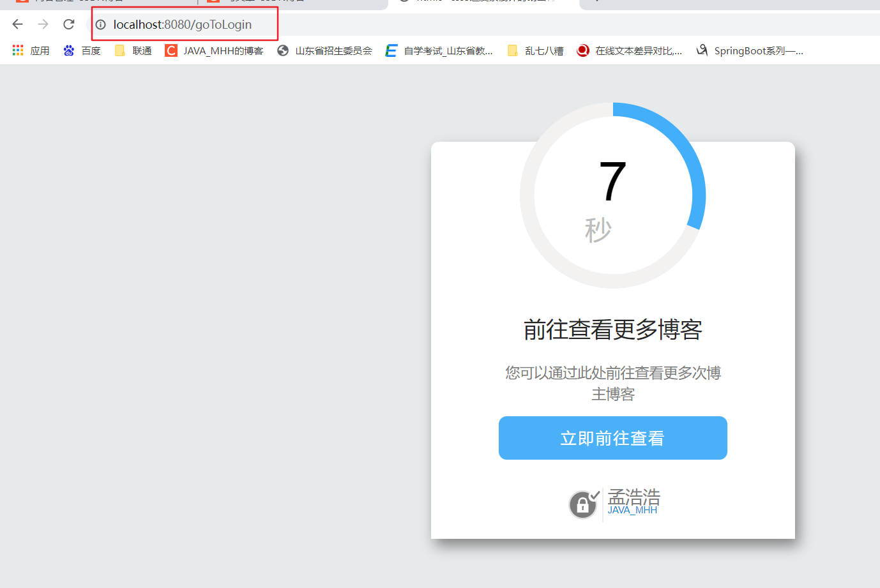Click the browser forward arrow

(42, 24)
